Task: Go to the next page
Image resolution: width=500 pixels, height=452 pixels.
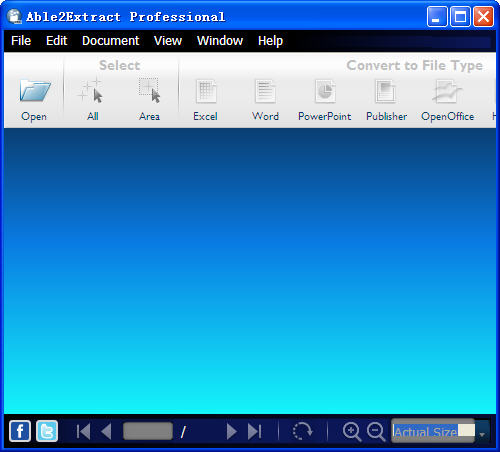Action: [x=231, y=432]
